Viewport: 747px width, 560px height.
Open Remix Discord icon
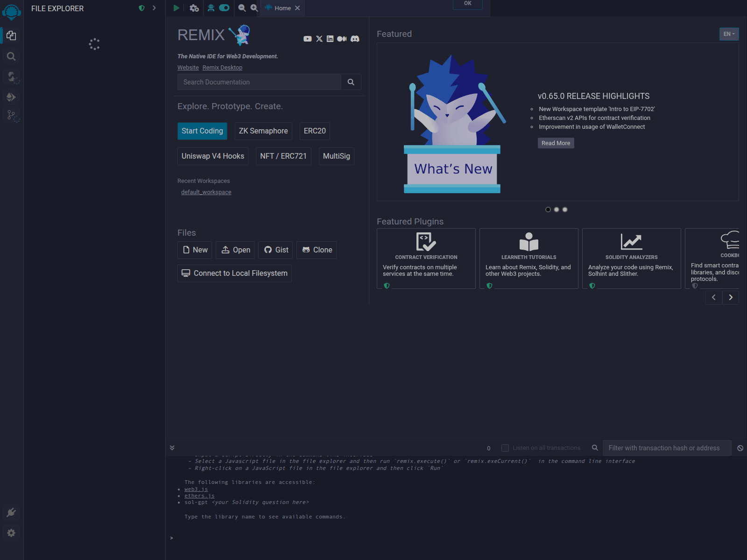pyautogui.click(x=355, y=39)
